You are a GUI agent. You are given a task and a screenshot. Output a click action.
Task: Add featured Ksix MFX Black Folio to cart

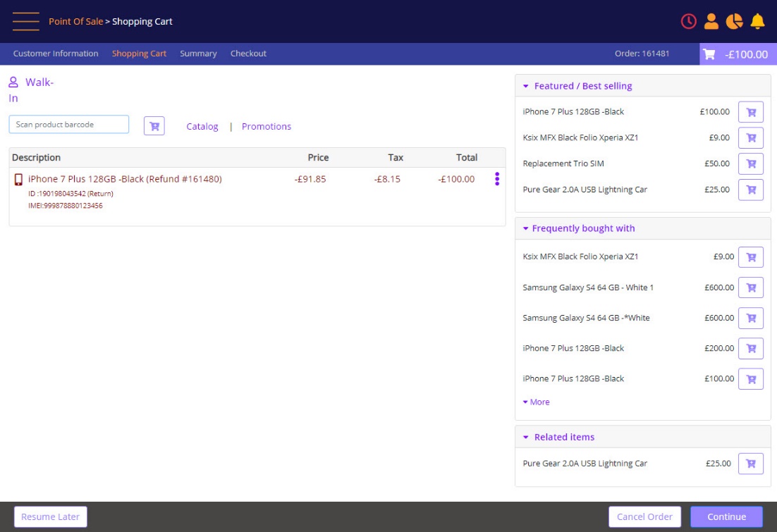point(751,137)
